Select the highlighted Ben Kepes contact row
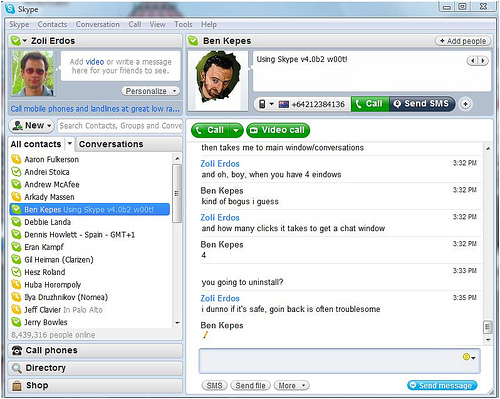This screenshot has width=500, height=399. (x=90, y=209)
